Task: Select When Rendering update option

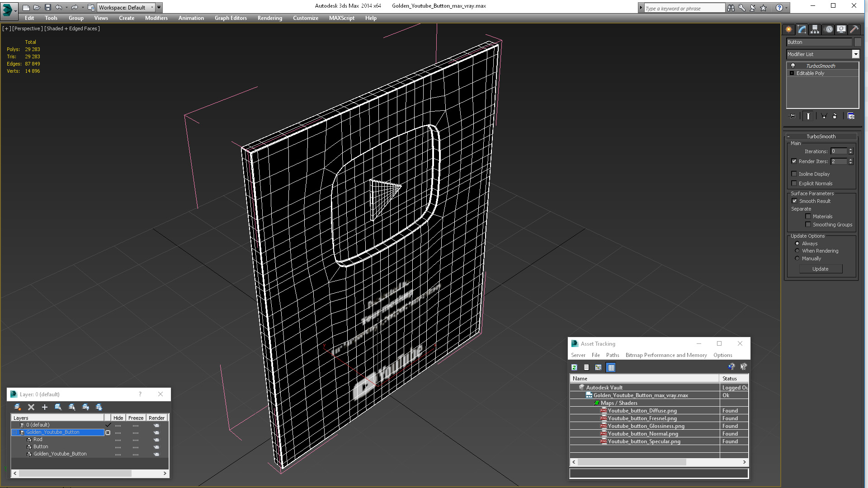Action: (x=797, y=251)
